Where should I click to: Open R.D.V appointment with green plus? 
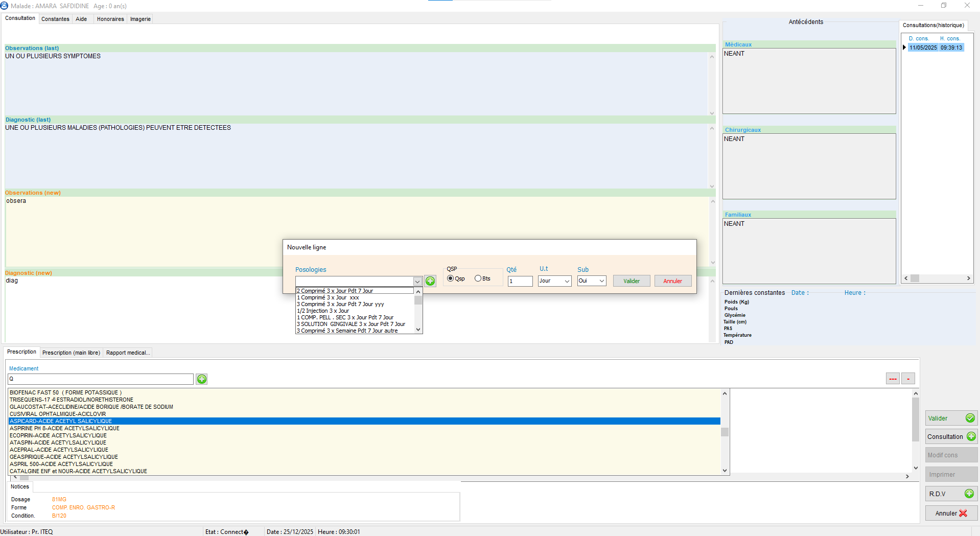pos(951,494)
